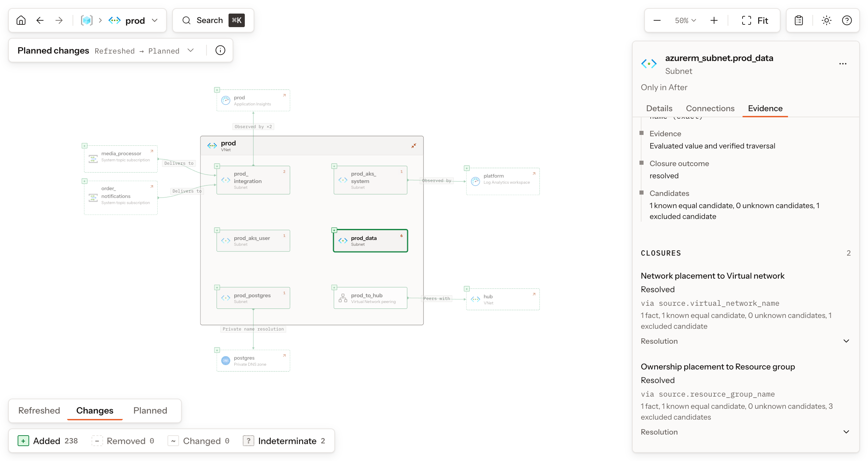Show Planned changes info icon

[220, 51]
